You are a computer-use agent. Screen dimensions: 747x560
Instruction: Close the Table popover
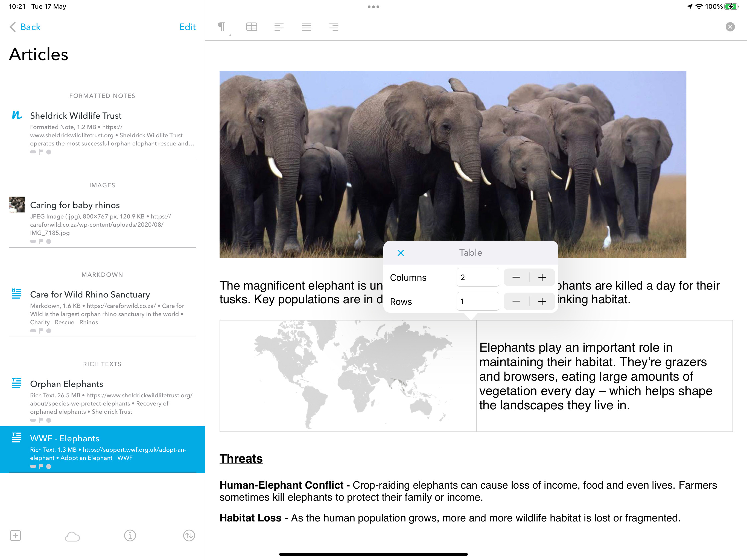click(x=401, y=253)
